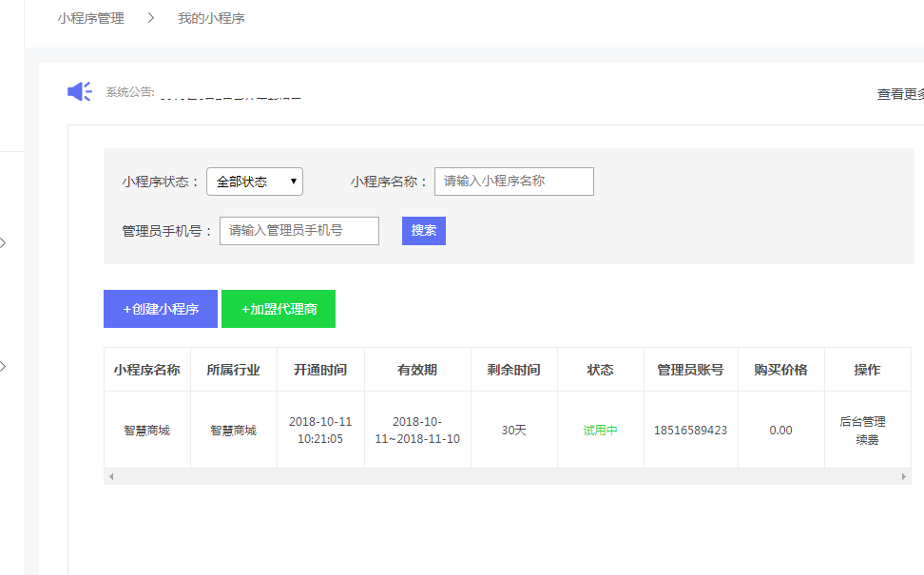Click the green 试用中 status text

[600, 431]
